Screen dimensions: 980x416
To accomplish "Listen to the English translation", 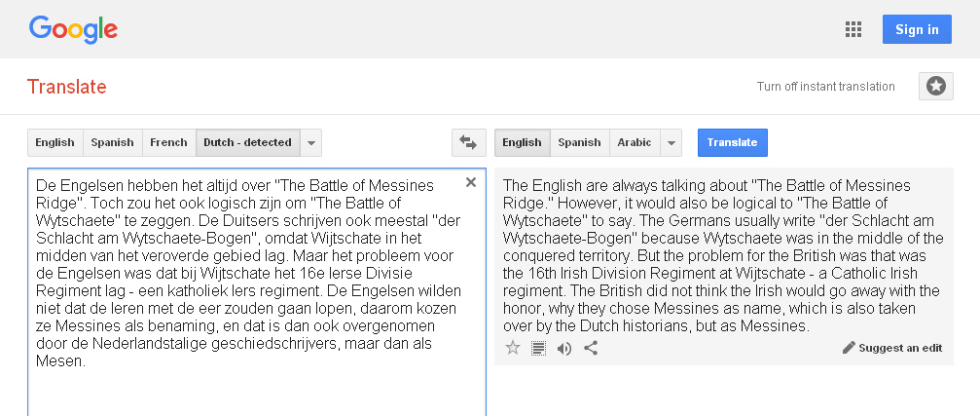I will (x=564, y=349).
